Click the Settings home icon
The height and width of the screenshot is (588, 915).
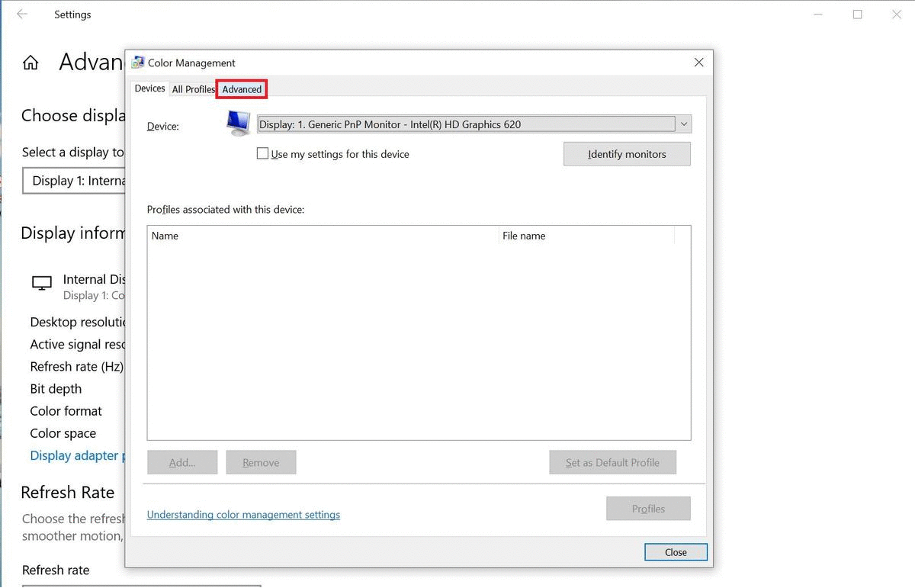(x=30, y=63)
